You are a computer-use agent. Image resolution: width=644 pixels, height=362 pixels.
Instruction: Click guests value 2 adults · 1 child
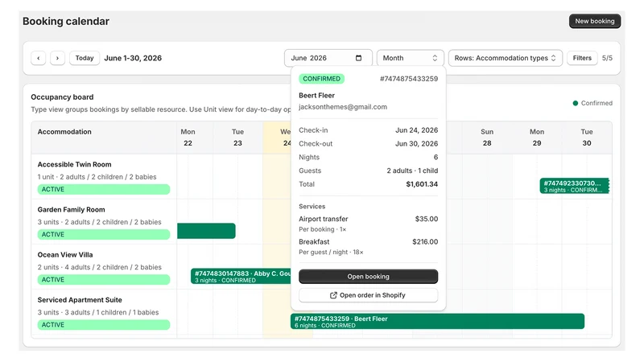pos(412,171)
